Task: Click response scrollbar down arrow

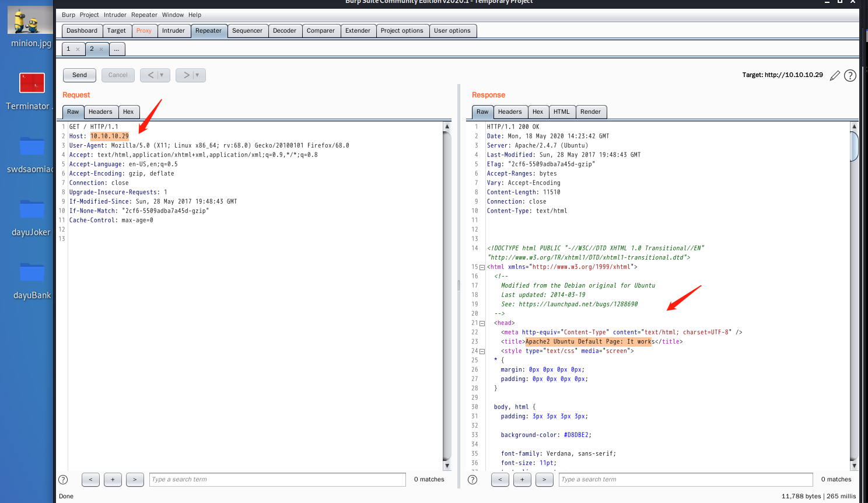Action: point(854,466)
